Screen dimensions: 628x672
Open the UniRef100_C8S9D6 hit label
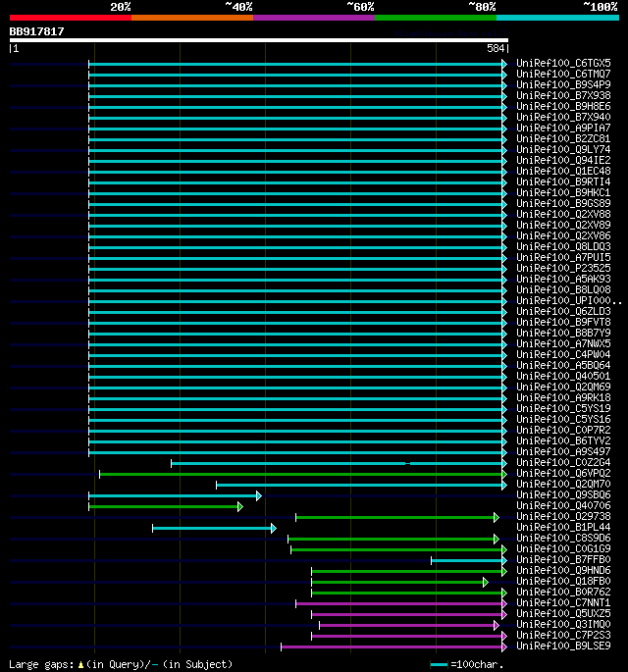pyautogui.click(x=563, y=538)
